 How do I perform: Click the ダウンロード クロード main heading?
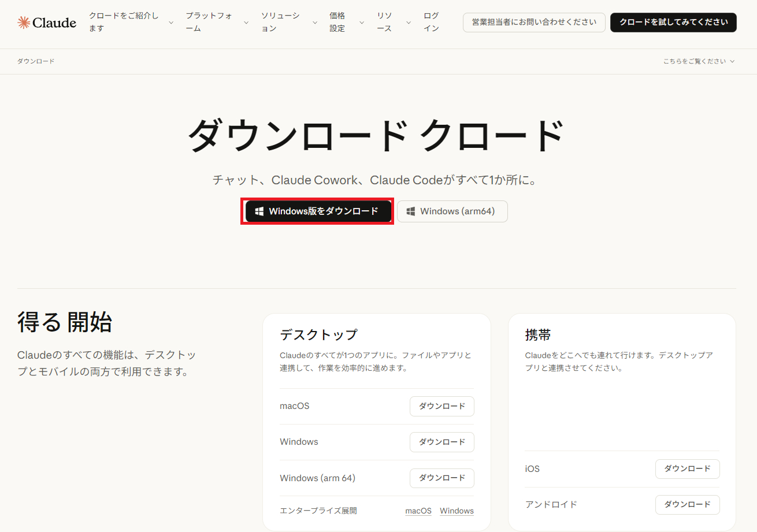tap(376, 136)
